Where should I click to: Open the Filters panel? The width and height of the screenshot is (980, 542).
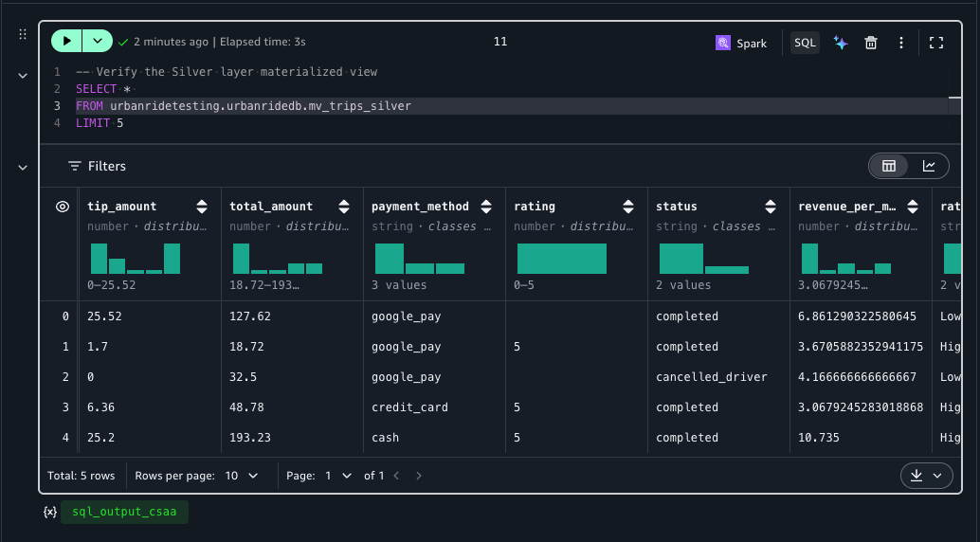tap(97, 166)
